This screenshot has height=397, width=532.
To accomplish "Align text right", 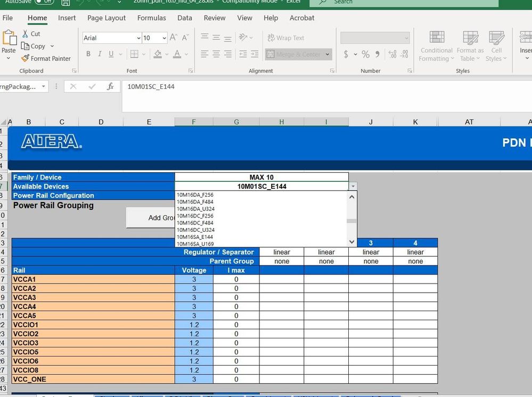I will tap(228, 54).
